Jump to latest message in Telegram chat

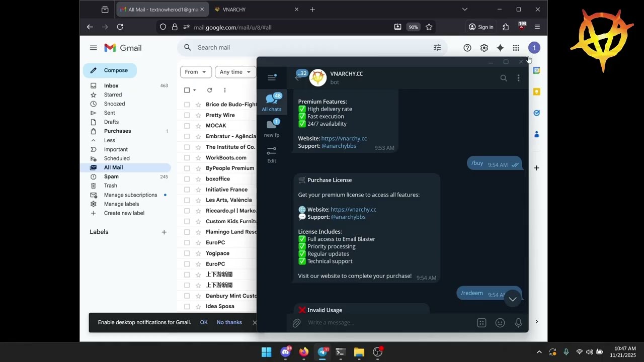point(512,299)
